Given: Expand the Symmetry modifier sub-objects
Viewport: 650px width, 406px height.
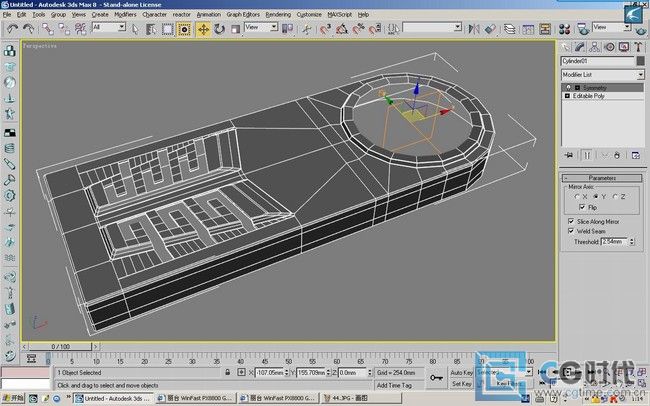Looking at the screenshot, I should (577, 88).
